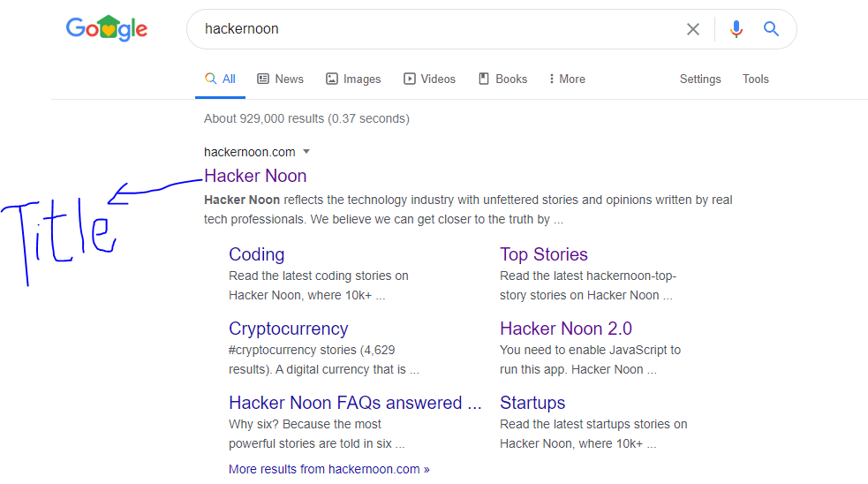
Task: Open the Hacker Noon main result title
Action: point(255,176)
